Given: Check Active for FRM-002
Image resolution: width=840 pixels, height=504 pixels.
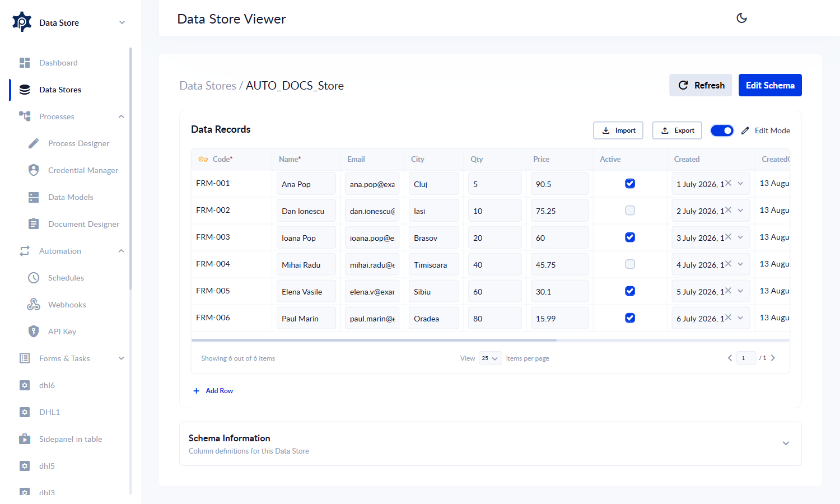Looking at the screenshot, I should [x=630, y=210].
